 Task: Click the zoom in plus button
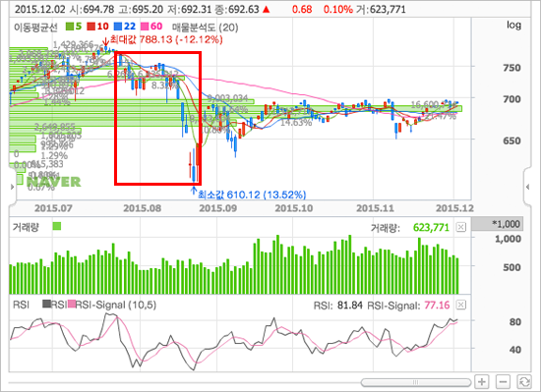point(482,381)
